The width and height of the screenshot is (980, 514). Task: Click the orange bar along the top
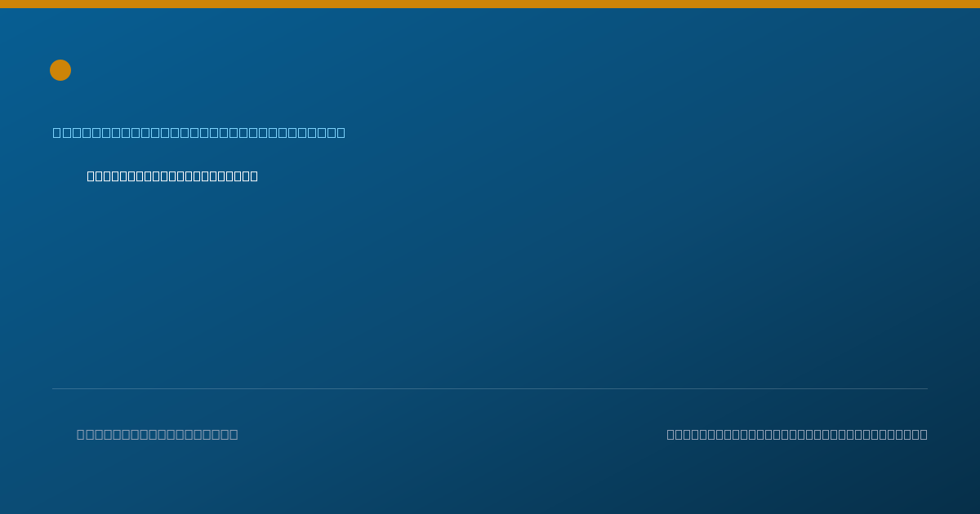[490, 4]
